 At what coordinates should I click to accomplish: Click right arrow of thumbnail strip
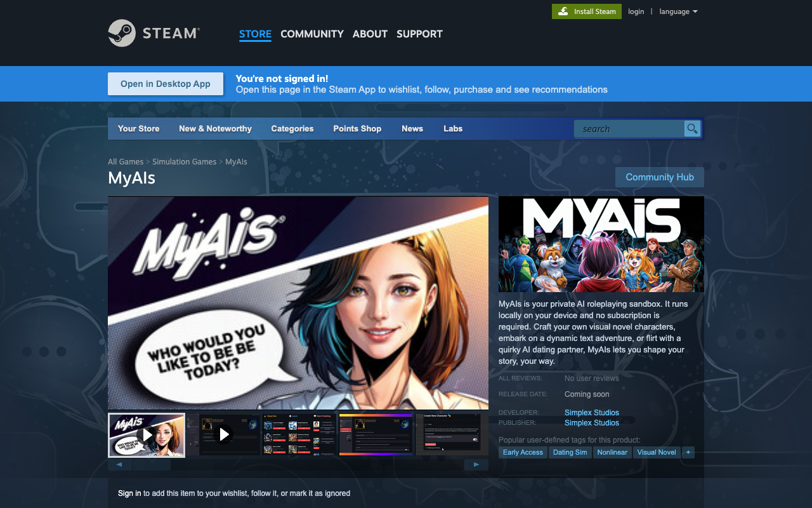click(476, 465)
